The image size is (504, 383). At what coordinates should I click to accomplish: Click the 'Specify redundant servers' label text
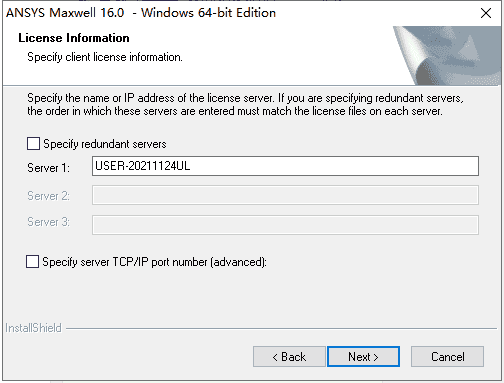[x=105, y=144]
